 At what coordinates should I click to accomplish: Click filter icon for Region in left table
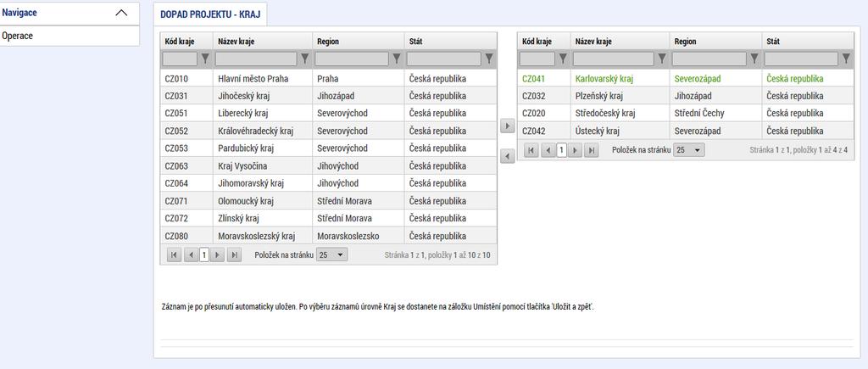(397, 59)
